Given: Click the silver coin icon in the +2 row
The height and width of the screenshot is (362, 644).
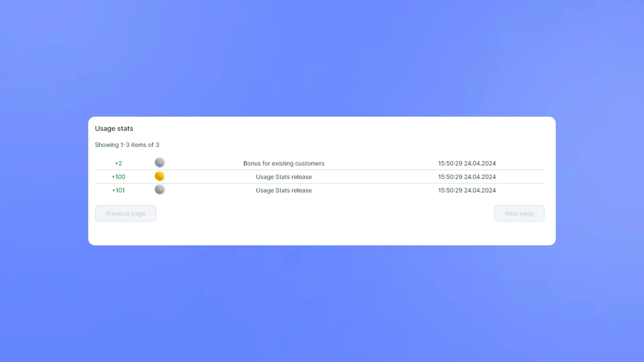Looking at the screenshot, I should (160, 163).
